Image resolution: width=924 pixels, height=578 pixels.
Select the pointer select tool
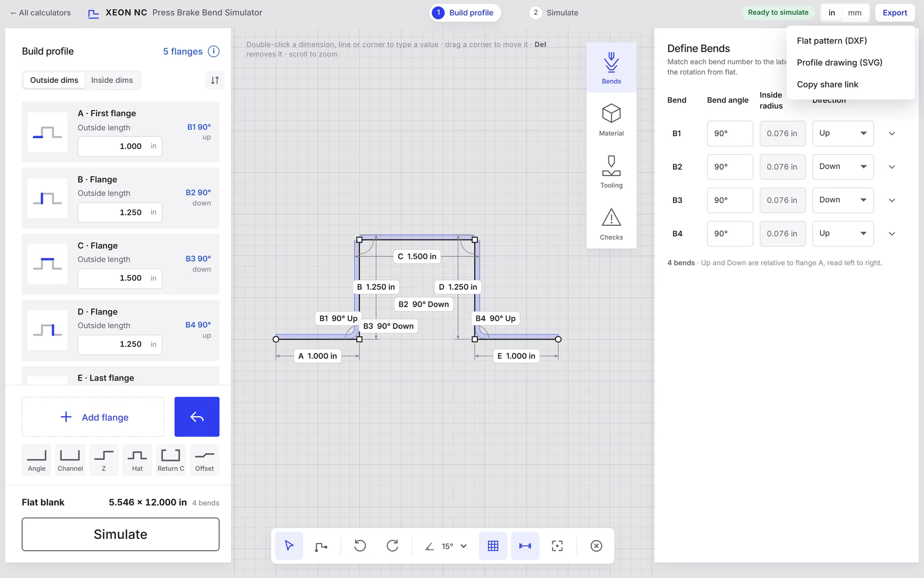pyautogui.click(x=289, y=546)
